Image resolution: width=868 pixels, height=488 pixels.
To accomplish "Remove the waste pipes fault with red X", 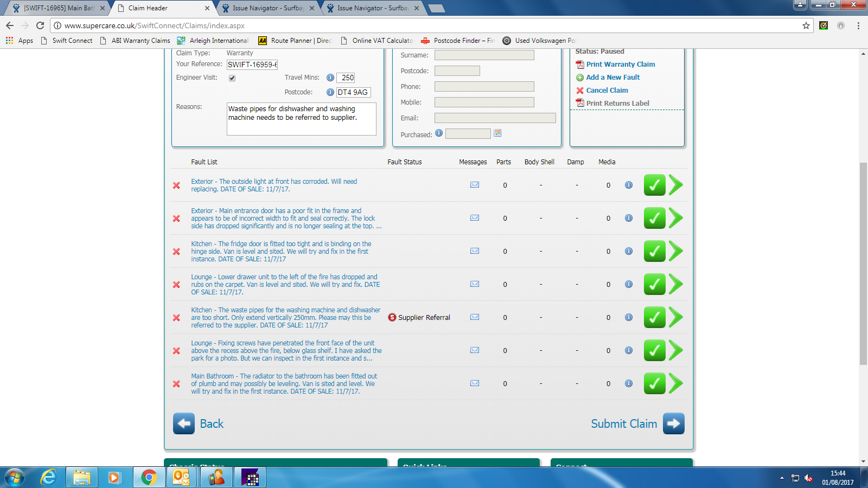I will (x=176, y=318).
